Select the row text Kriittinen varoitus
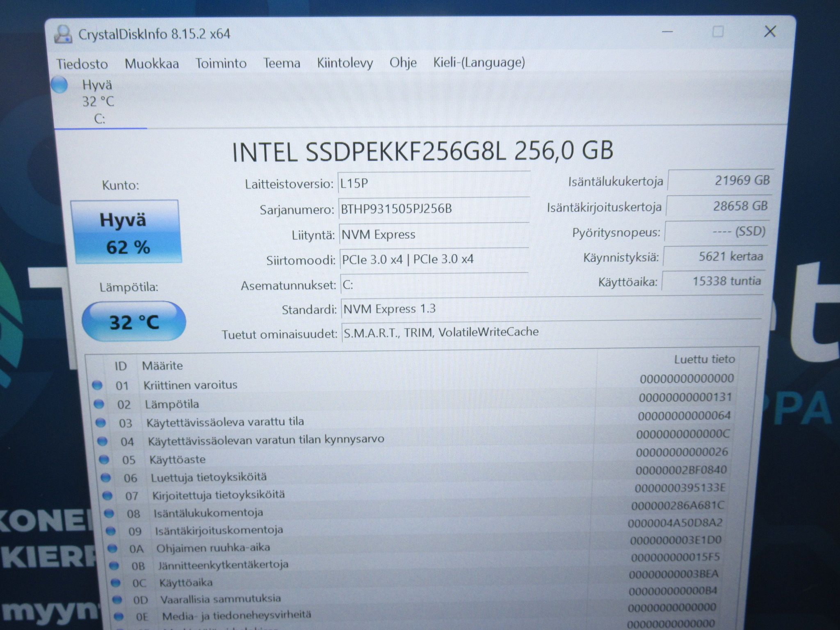The width and height of the screenshot is (840, 630). coord(190,385)
